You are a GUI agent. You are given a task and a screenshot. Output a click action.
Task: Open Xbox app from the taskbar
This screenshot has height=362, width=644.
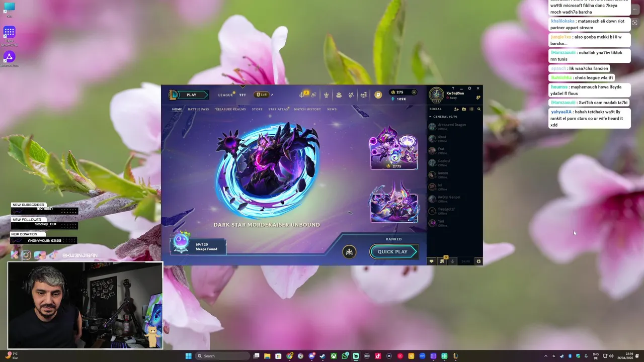click(x=334, y=356)
